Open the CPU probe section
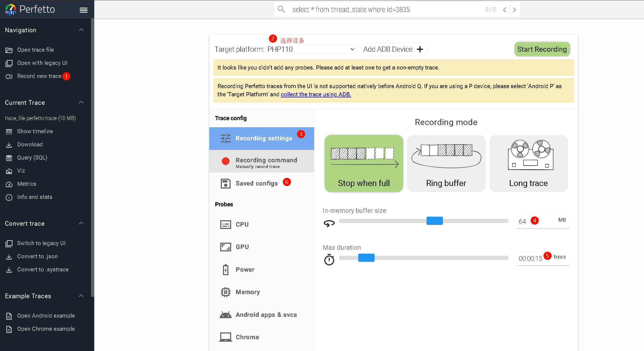This screenshot has width=644, height=351. pos(242,224)
